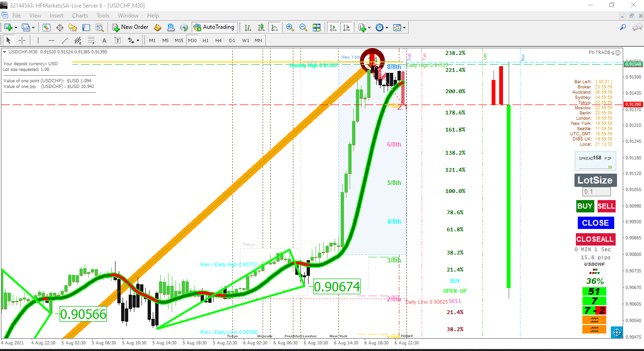Click the lot size input showing 0.1
The image size is (644, 351).
pyautogui.click(x=596, y=192)
